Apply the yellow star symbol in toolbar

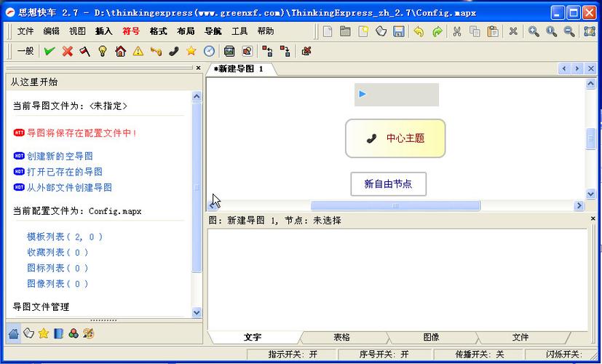pos(191,51)
